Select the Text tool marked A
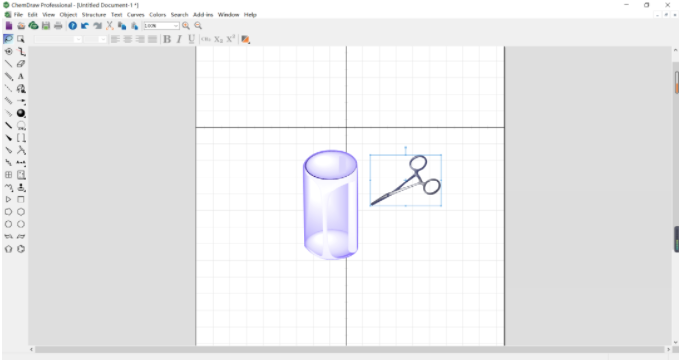679x360 pixels. coord(21,76)
